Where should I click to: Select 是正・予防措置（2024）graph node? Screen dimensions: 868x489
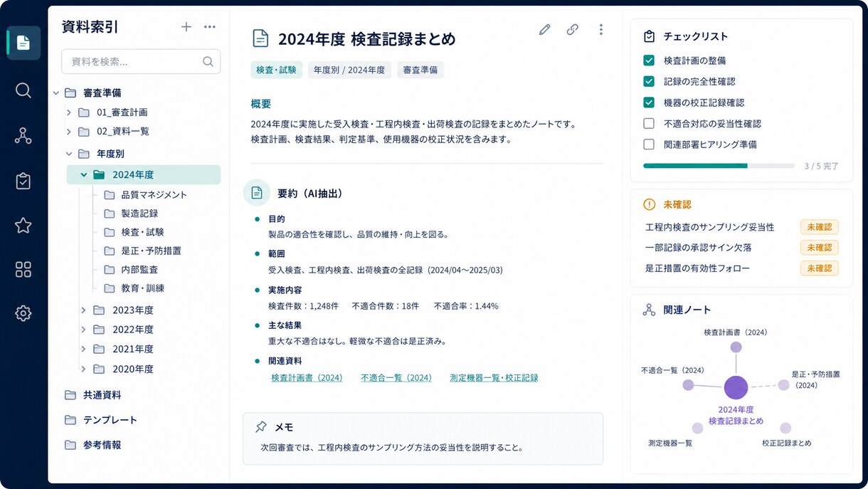coord(783,385)
